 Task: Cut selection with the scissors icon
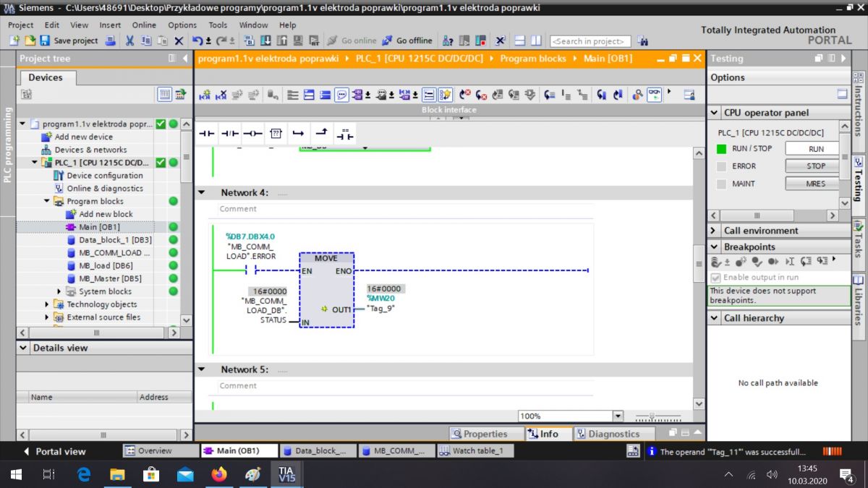pos(130,41)
